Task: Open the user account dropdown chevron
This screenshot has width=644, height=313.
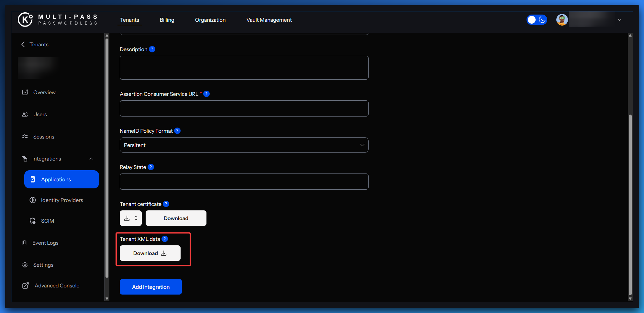Action: (619, 20)
